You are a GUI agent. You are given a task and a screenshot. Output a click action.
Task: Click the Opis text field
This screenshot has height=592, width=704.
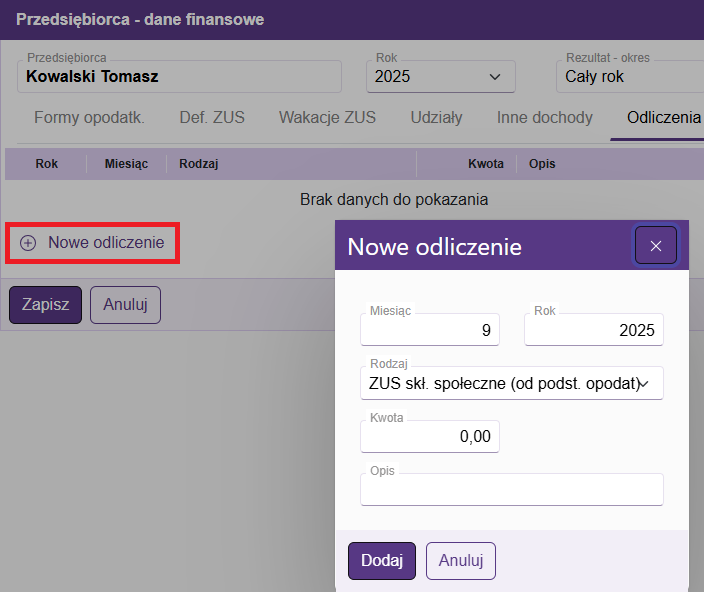(x=511, y=490)
